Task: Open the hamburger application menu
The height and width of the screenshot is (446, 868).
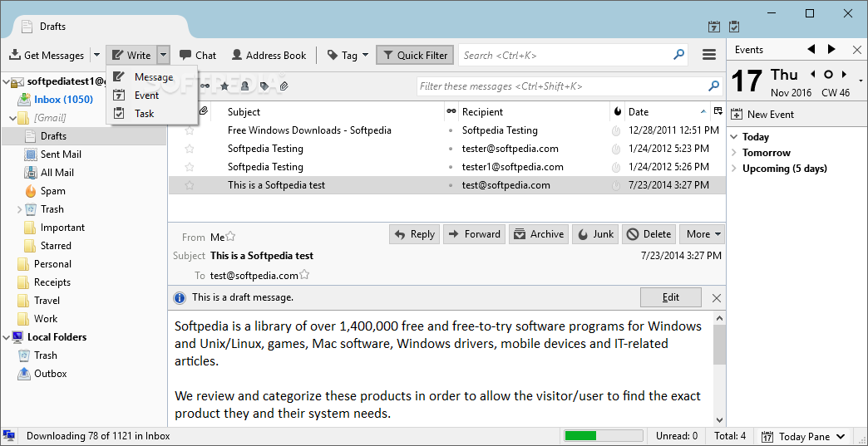Action: point(709,55)
